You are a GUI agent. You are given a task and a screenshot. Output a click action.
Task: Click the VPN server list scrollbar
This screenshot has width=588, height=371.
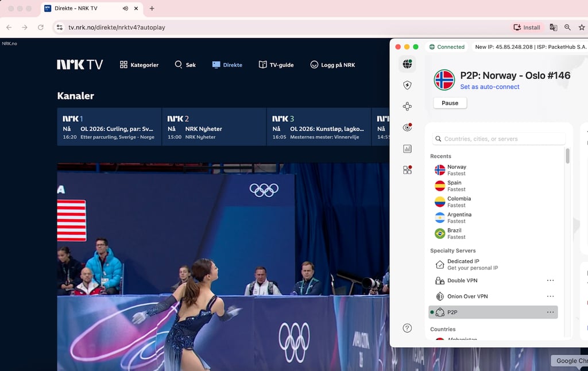(x=568, y=156)
